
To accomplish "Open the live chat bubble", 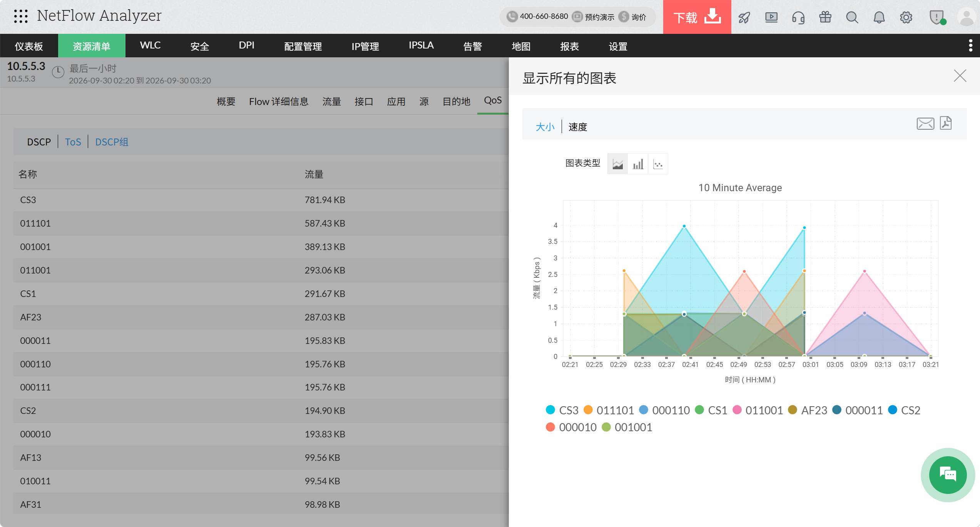I will point(948,475).
